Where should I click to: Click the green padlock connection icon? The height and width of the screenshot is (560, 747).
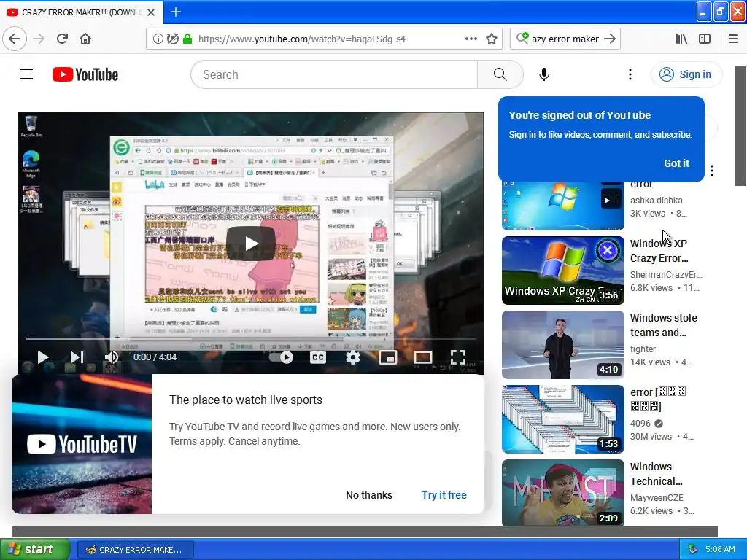coord(187,39)
